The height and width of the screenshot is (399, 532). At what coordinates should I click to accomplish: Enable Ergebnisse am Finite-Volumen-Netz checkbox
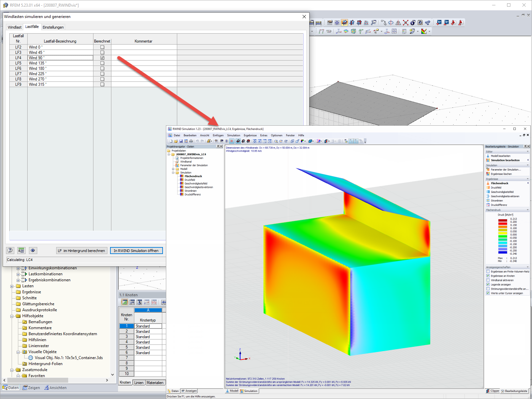point(488,272)
